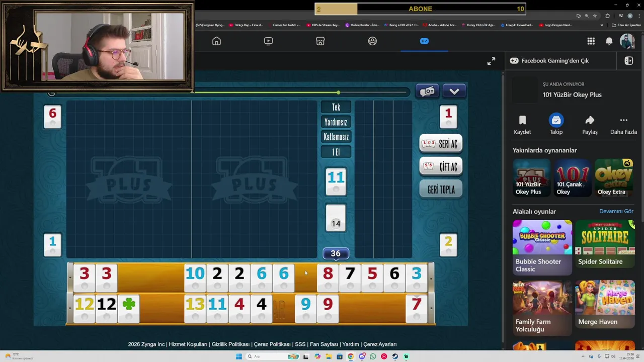Viewport: 644px width, 362px height.
Task: Expand the in-game dropdown chevron menu
Action: (454, 92)
